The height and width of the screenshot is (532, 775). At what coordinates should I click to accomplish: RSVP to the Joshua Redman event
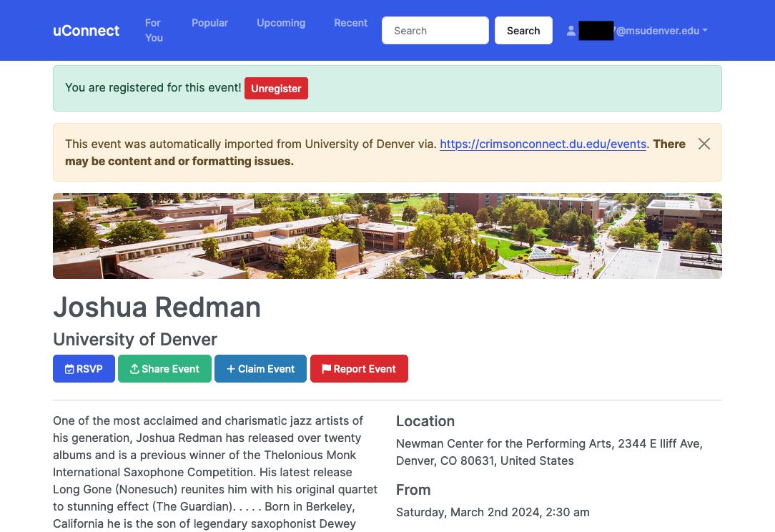point(84,368)
